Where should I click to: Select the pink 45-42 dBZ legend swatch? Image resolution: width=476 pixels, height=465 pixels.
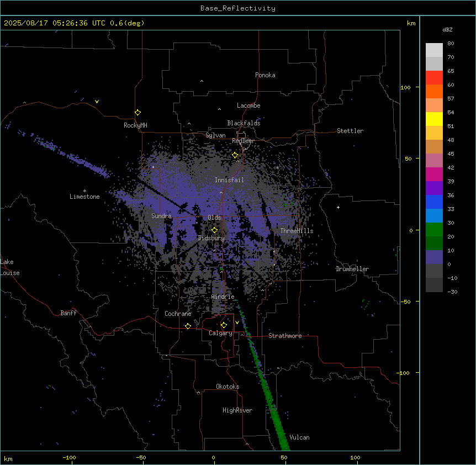[x=434, y=161]
